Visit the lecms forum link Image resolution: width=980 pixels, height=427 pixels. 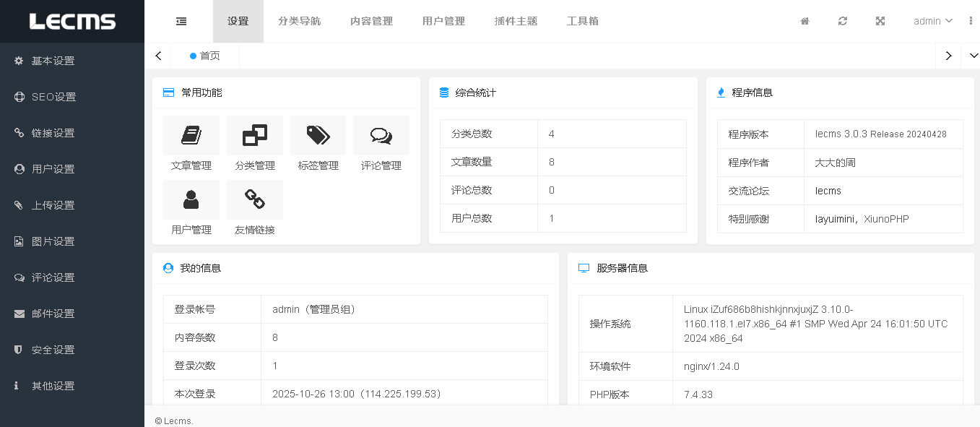pyautogui.click(x=828, y=190)
